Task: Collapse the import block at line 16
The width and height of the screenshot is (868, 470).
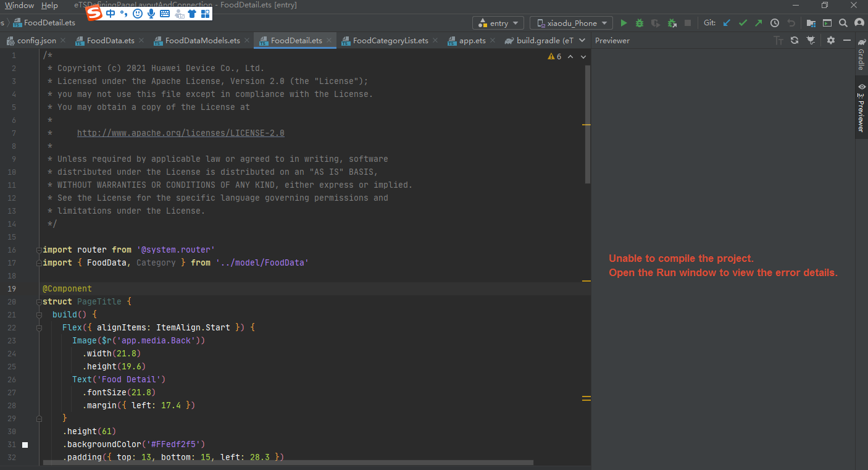Action: click(39, 250)
